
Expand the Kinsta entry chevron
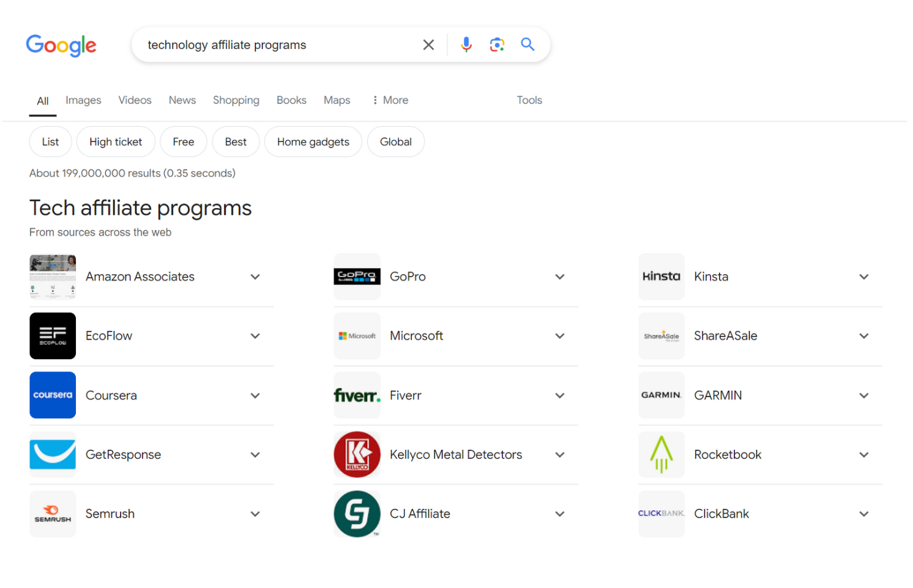pos(863,277)
